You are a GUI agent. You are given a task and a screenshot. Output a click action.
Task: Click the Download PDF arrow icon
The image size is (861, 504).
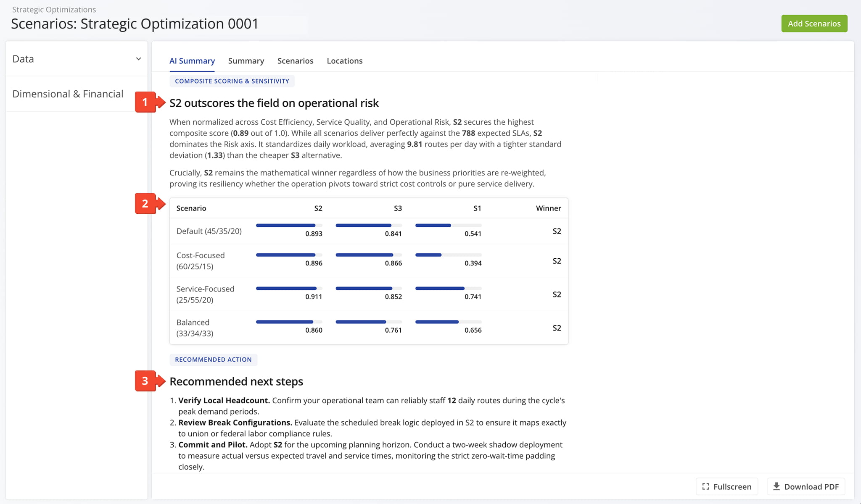pos(776,486)
